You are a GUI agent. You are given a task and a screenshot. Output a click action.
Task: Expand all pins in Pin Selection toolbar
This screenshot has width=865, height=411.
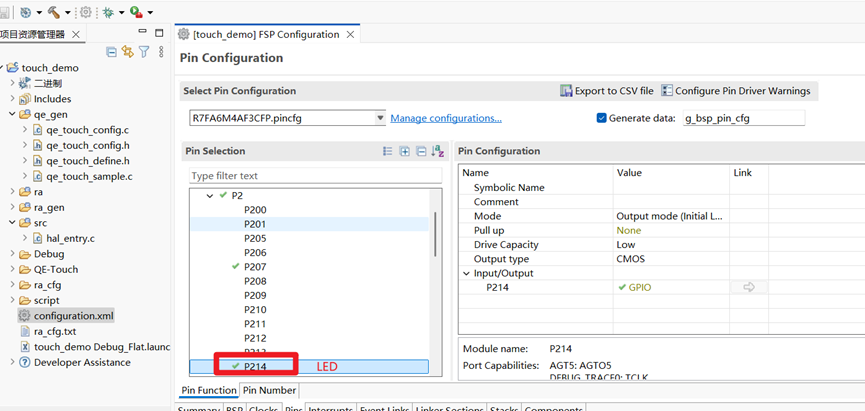[x=405, y=151]
